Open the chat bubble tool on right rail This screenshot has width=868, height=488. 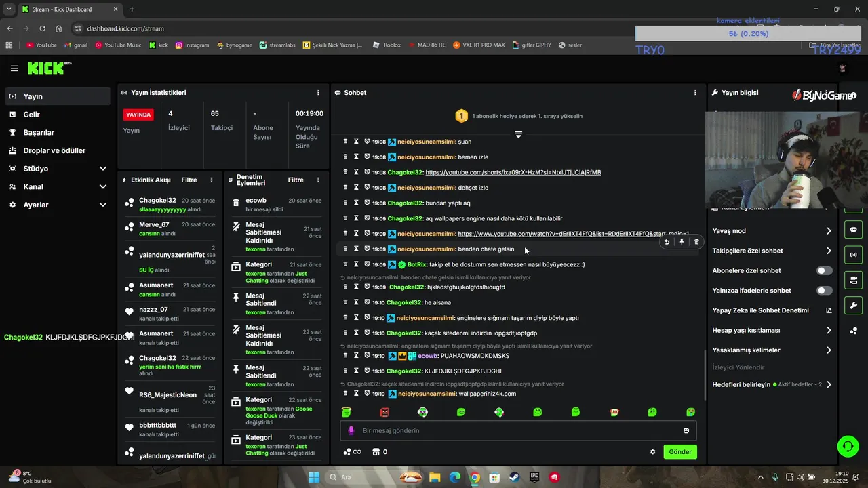click(853, 230)
